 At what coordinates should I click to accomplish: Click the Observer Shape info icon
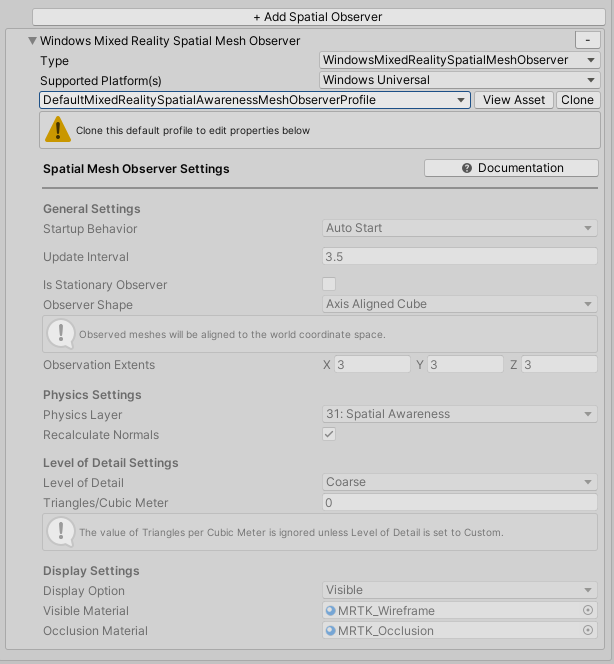pyautogui.click(x=61, y=333)
